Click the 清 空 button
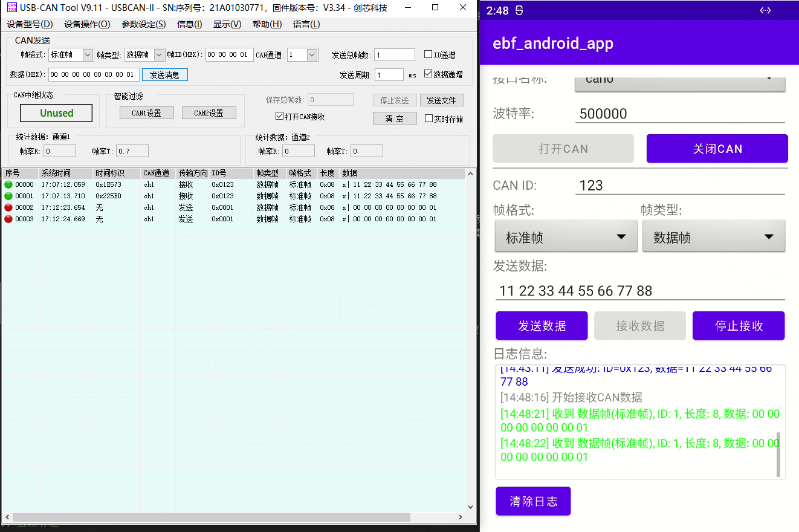The height and width of the screenshot is (532, 799). 394,118
